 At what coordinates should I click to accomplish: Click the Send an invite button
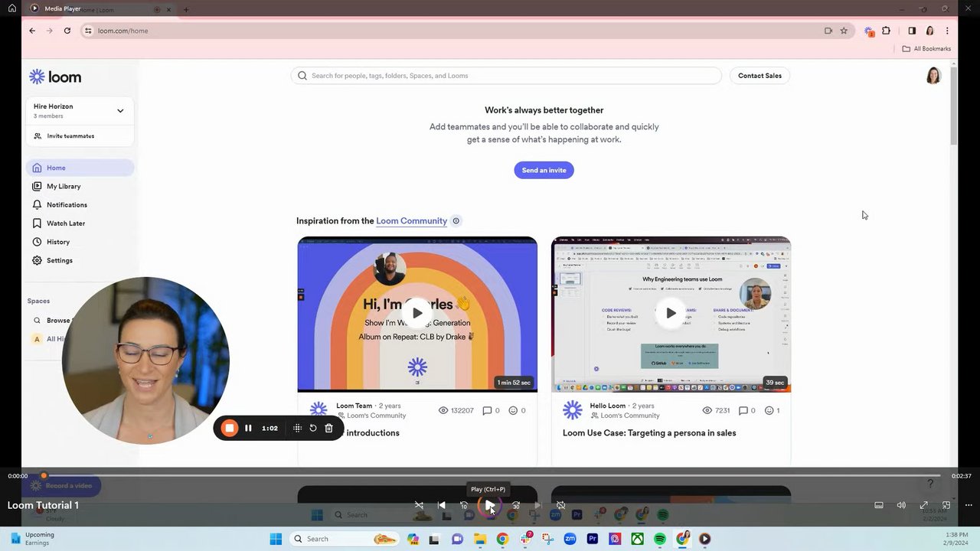544,170
